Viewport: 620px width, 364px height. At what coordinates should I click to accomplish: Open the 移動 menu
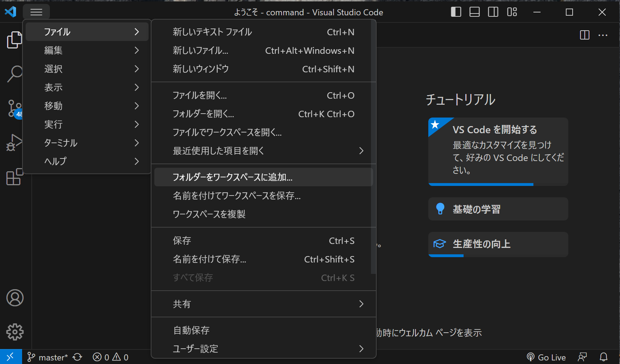point(87,106)
